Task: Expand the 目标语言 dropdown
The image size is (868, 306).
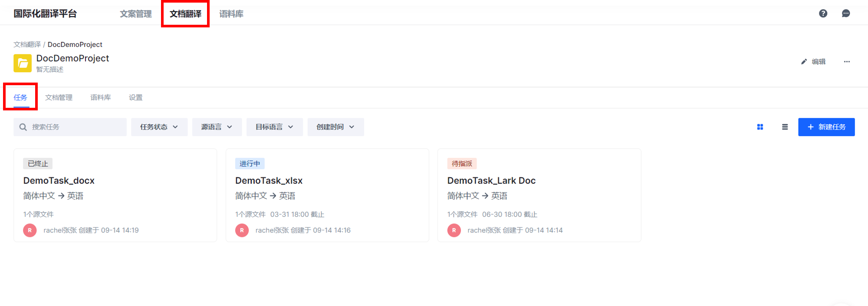Action: tap(274, 127)
